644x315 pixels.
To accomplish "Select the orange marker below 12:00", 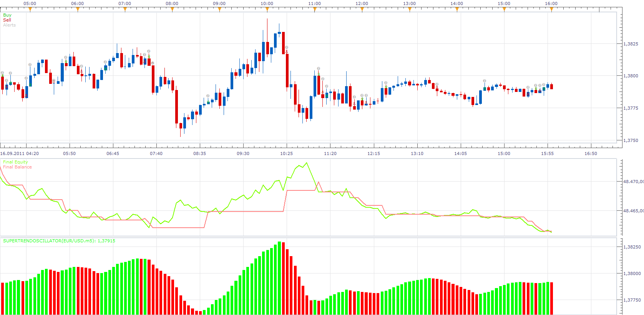I will pos(362,10).
